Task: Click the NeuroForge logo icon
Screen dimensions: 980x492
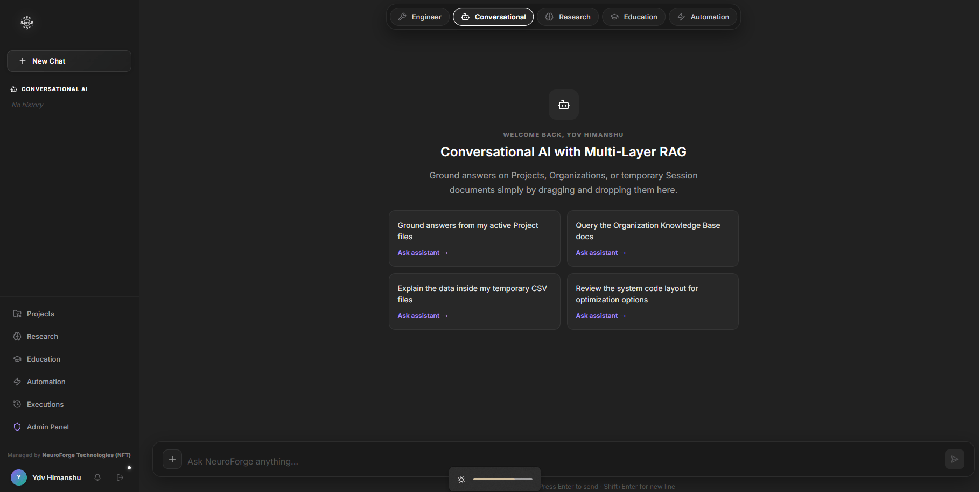Action: pos(27,22)
